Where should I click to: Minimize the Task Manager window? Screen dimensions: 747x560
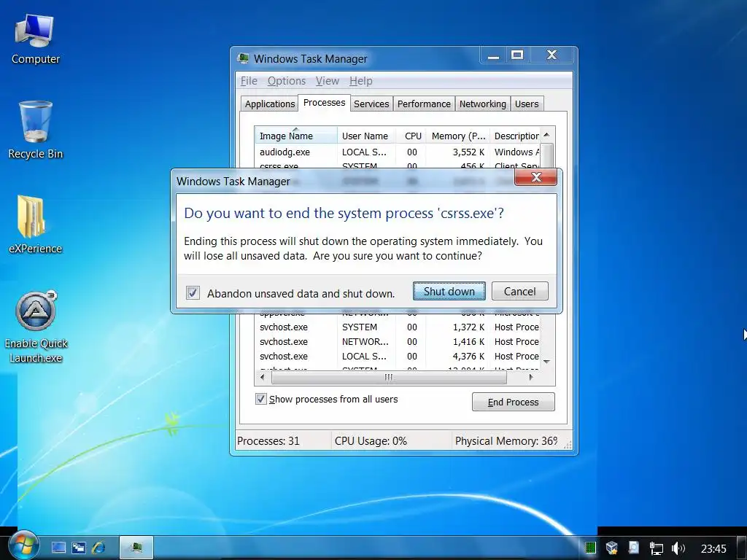pyautogui.click(x=494, y=55)
